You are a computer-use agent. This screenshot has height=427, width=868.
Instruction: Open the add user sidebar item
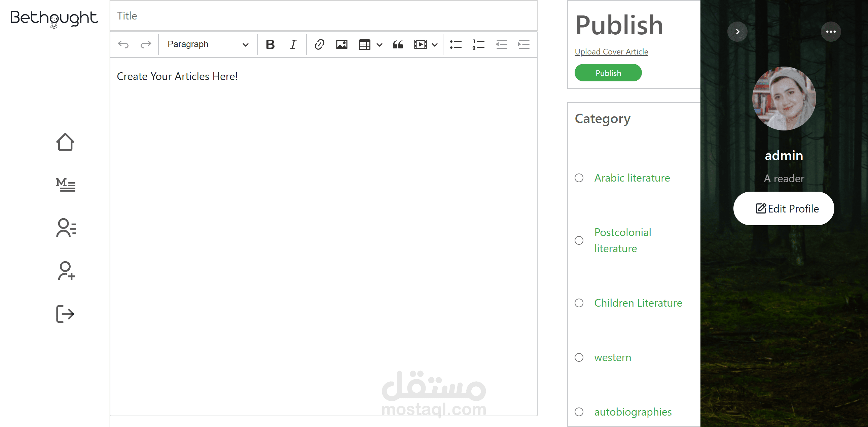66,271
